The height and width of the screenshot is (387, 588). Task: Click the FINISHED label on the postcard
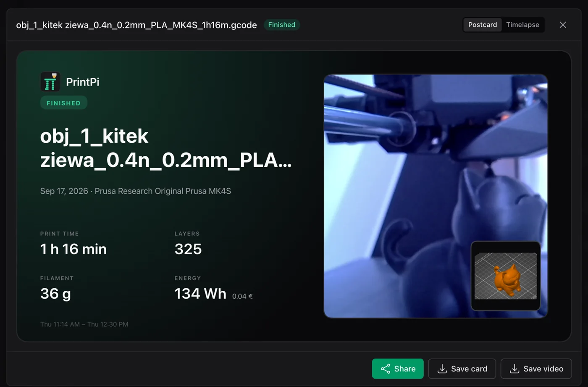click(63, 103)
